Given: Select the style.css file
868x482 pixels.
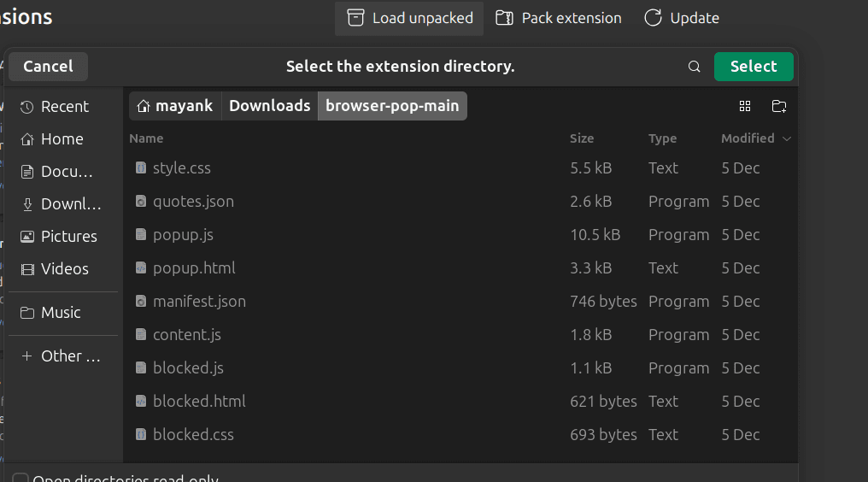Looking at the screenshot, I should click(x=460, y=168).
